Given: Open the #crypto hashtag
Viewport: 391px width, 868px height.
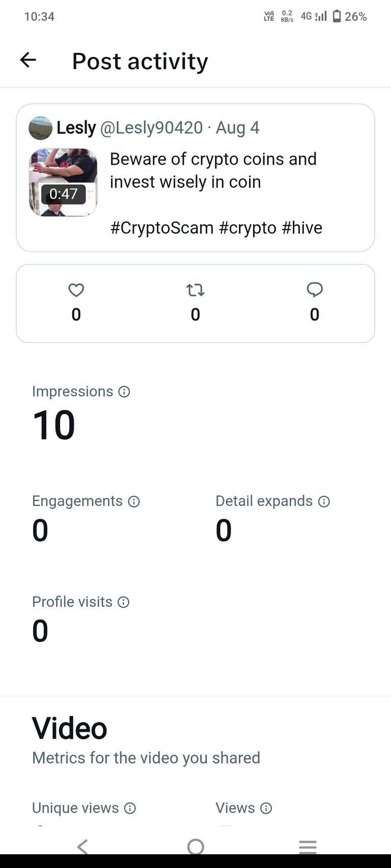Looking at the screenshot, I should coord(247,228).
